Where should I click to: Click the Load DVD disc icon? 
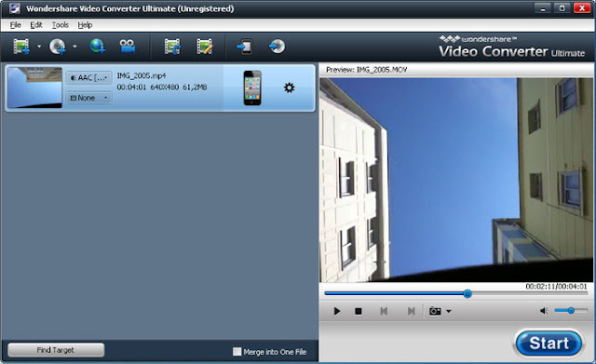(58, 47)
